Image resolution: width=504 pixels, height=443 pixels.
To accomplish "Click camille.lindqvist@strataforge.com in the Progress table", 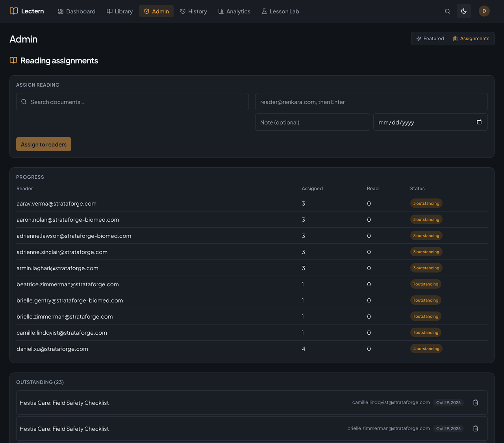I will 62,333.
